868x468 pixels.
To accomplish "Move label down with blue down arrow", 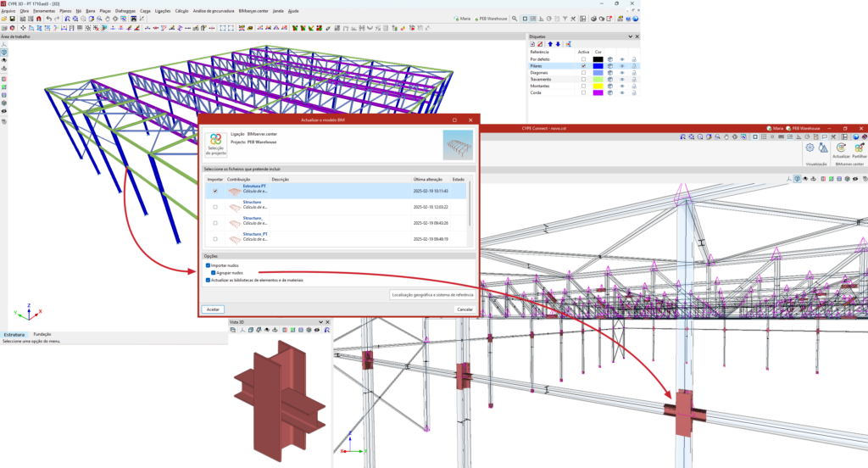I will (558, 44).
